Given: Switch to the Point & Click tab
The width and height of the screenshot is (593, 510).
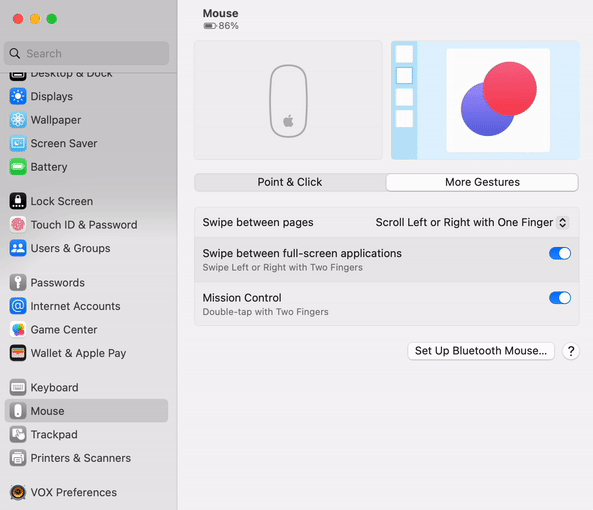Looking at the screenshot, I should pos(290,182).
